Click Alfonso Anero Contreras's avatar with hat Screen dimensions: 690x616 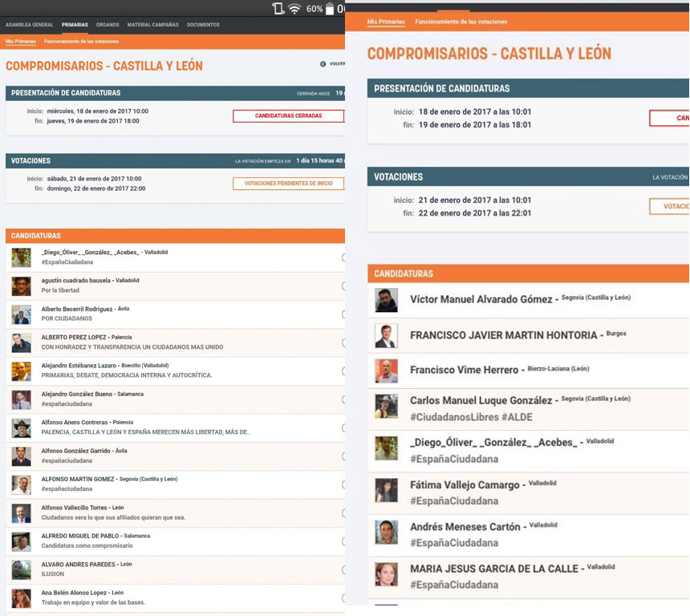(21, 428)
